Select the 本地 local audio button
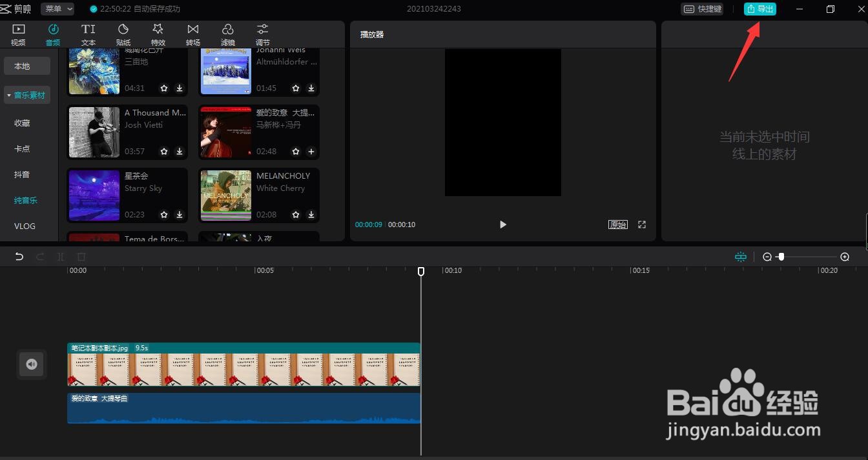 click(26, 66)
